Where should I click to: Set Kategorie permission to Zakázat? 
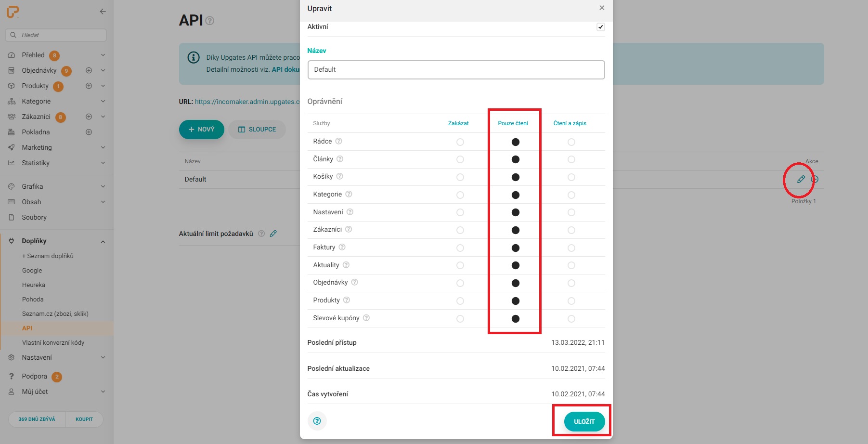pyautogui.click(x=460, y=195)
